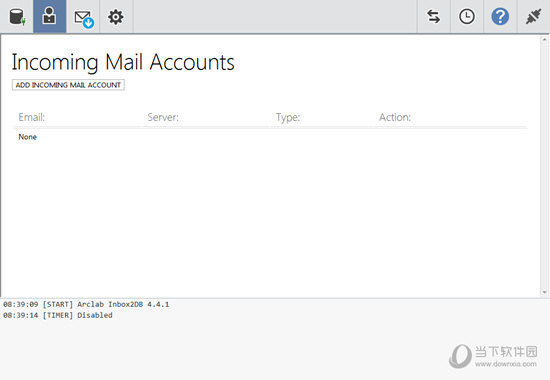Open the gear settings icon
Screen dimensions: 550x380
point(115,17)
